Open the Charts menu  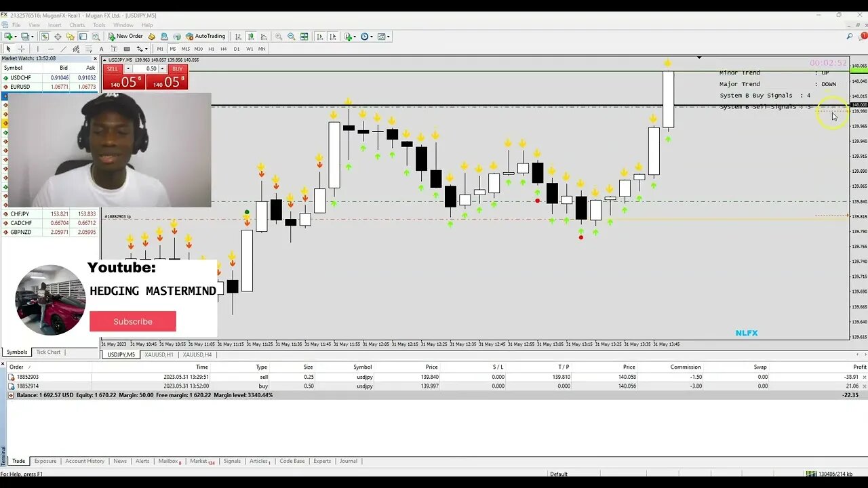(77, 25)
